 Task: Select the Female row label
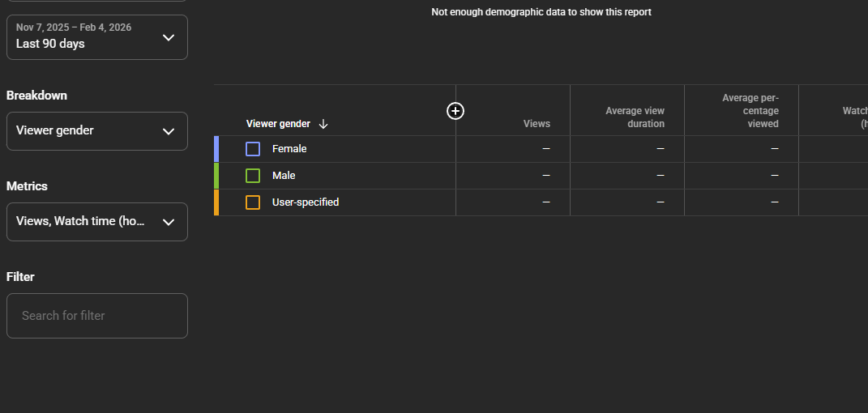click(289, 149)
